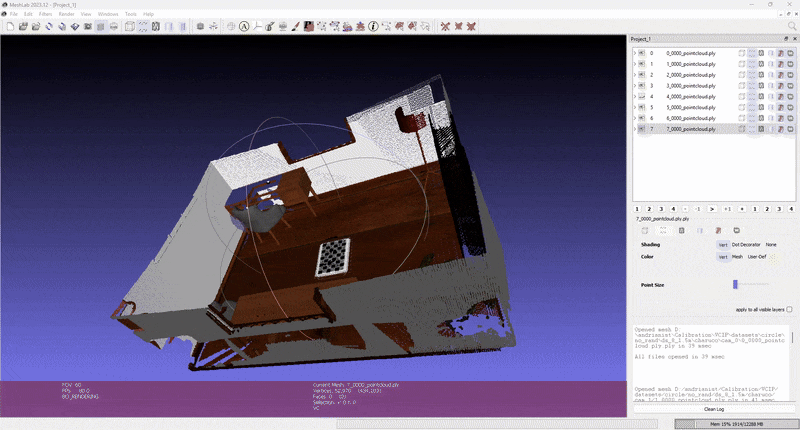
Task: Expand the 6_0000_pointcloud.ply layer entry
Action: pos(633,118)
